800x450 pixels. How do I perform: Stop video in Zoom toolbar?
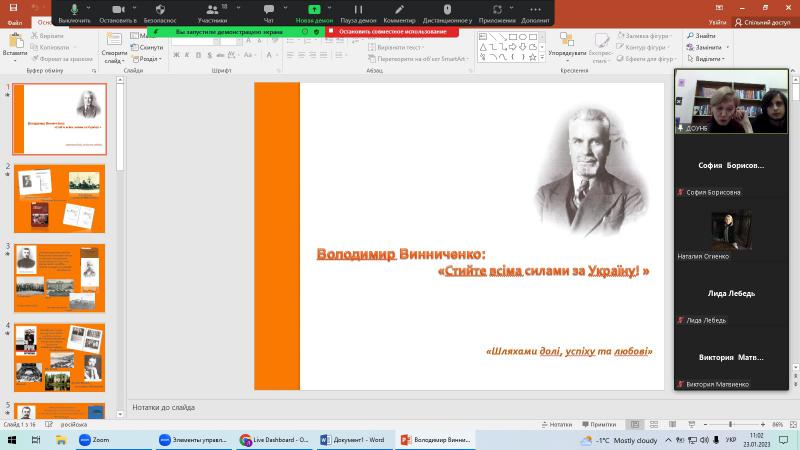pos(118,13)
